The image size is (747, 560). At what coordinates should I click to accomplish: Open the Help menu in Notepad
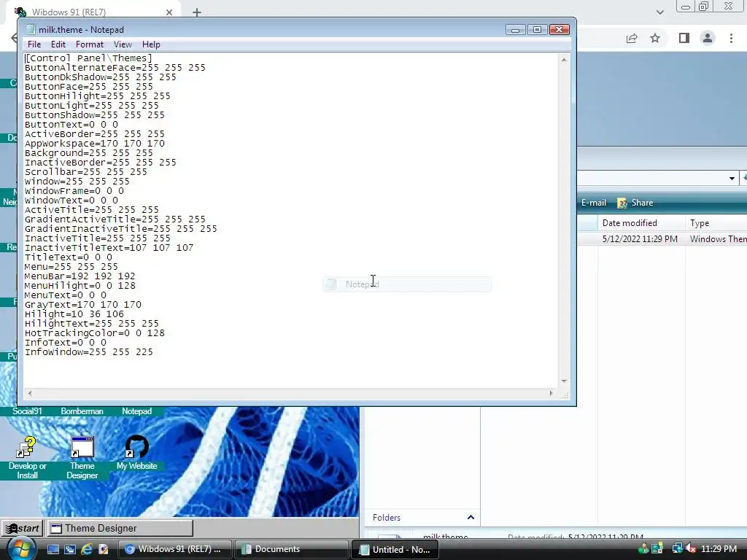(151, 44)
